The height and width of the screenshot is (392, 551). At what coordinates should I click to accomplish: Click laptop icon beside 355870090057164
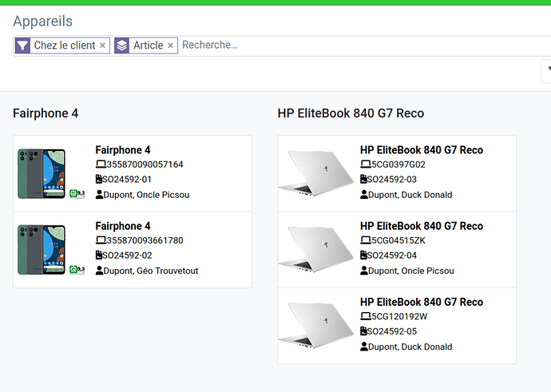(101, 164)
